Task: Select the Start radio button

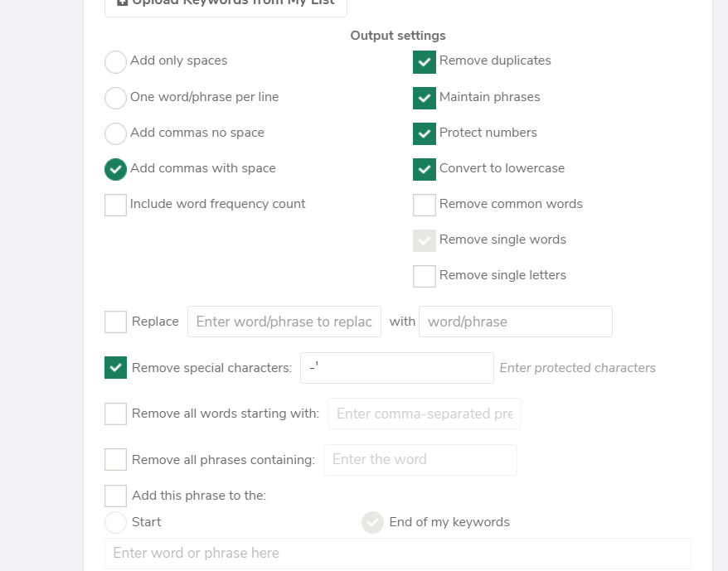Action: point(115,522)
